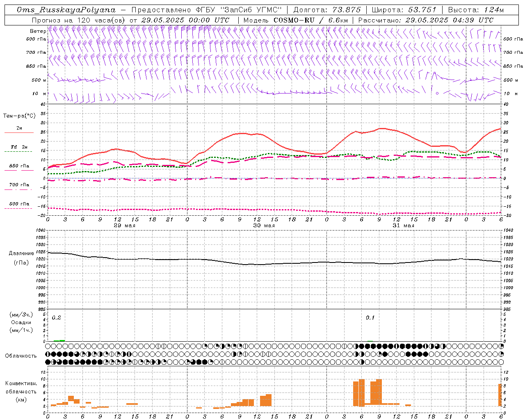Click the tallest orange convective bar at 9h 31 мая
Image resolution: width=525 pixels, height=420 pixels.
click(x=379, y=393)
